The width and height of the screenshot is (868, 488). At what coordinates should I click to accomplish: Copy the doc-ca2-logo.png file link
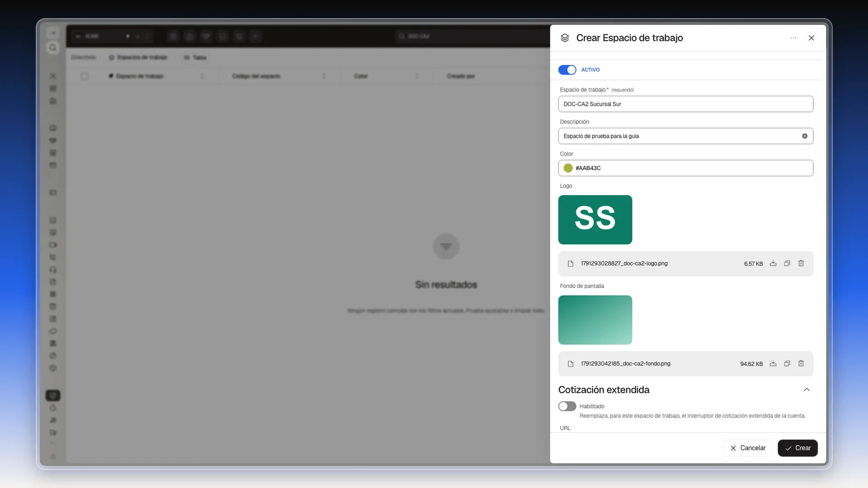point(787,263)
